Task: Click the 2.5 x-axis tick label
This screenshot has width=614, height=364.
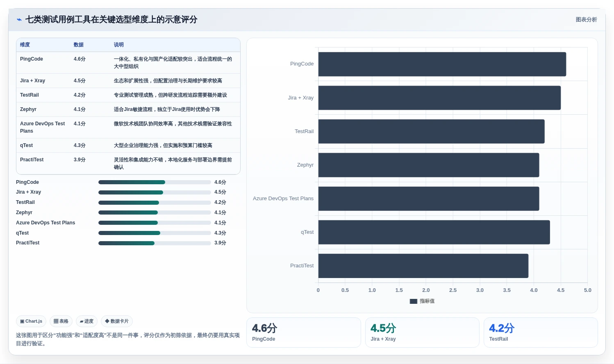Action: click(x=453, y=290)
